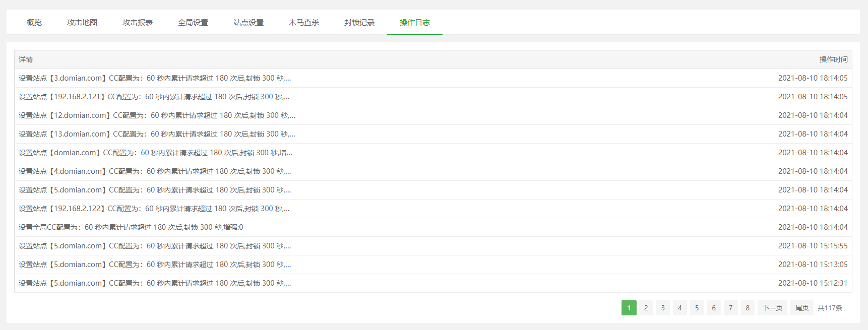
Task: Open the 攻击报表 tab
Action: pyautogui.click(x=138, y=22)
